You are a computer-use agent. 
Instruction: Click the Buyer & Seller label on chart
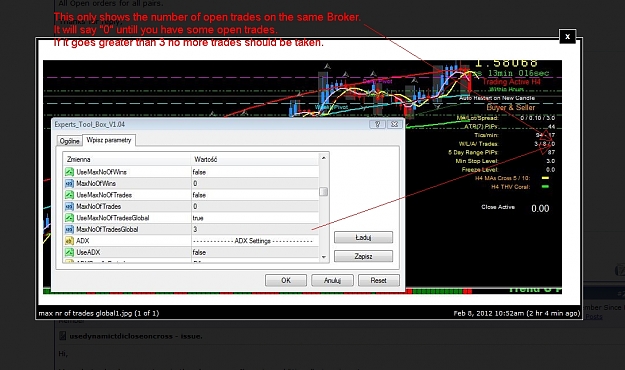(511, 107)
